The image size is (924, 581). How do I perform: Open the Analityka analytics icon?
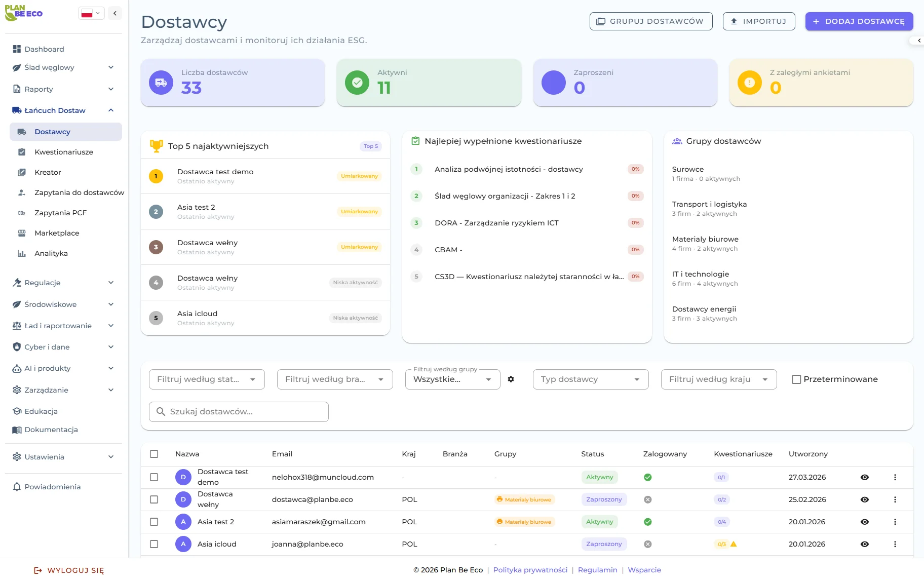click(22, 253)
